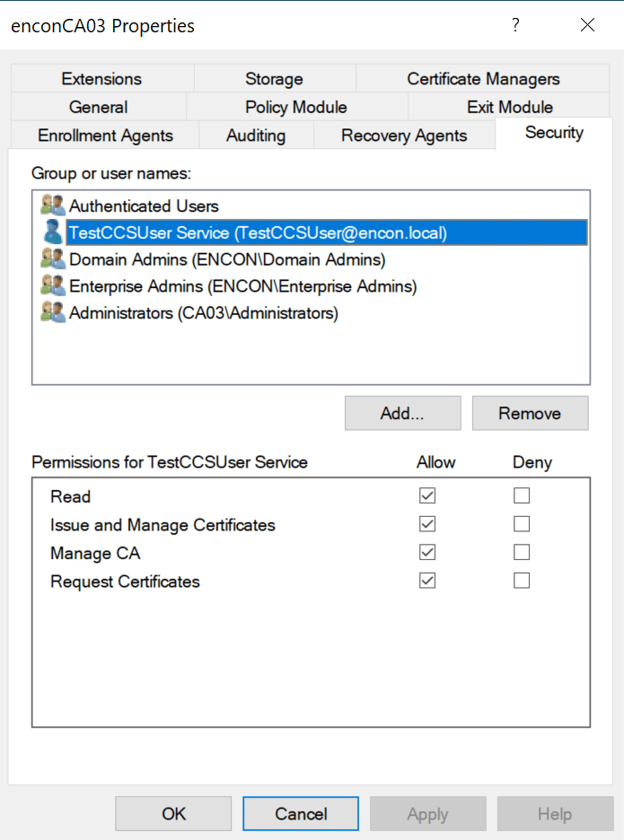Toggle Allow for Manage CA
The image size is (624, 840).
427,553
